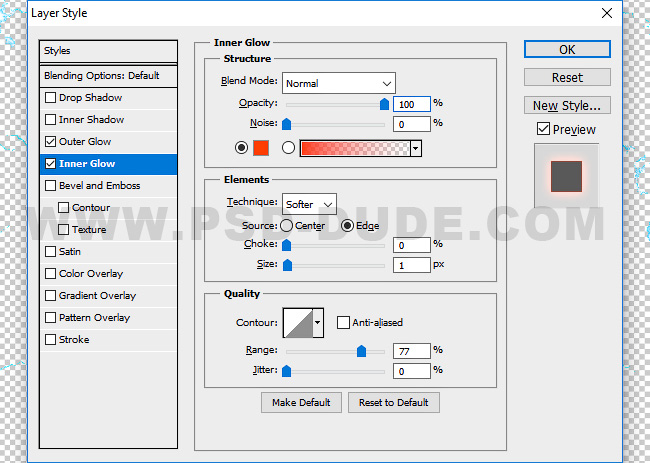Click the Jitter slider handle
650x463 pixels.
click(x=286, y=371)
